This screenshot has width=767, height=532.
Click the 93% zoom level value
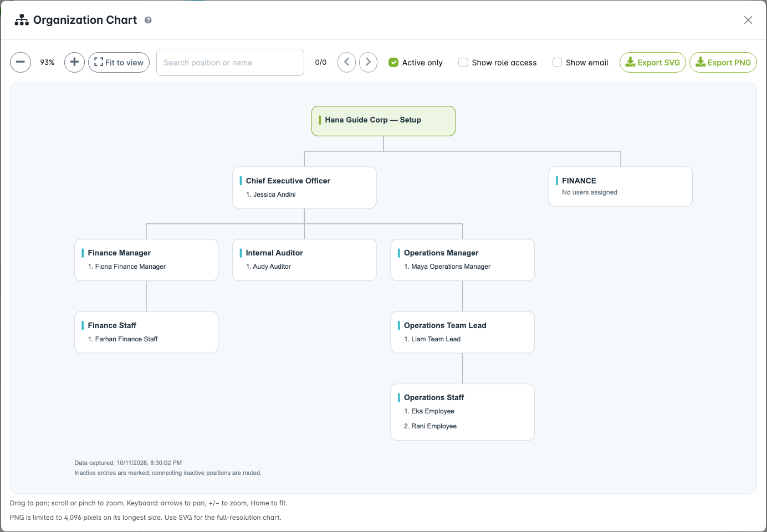point(47,63)
